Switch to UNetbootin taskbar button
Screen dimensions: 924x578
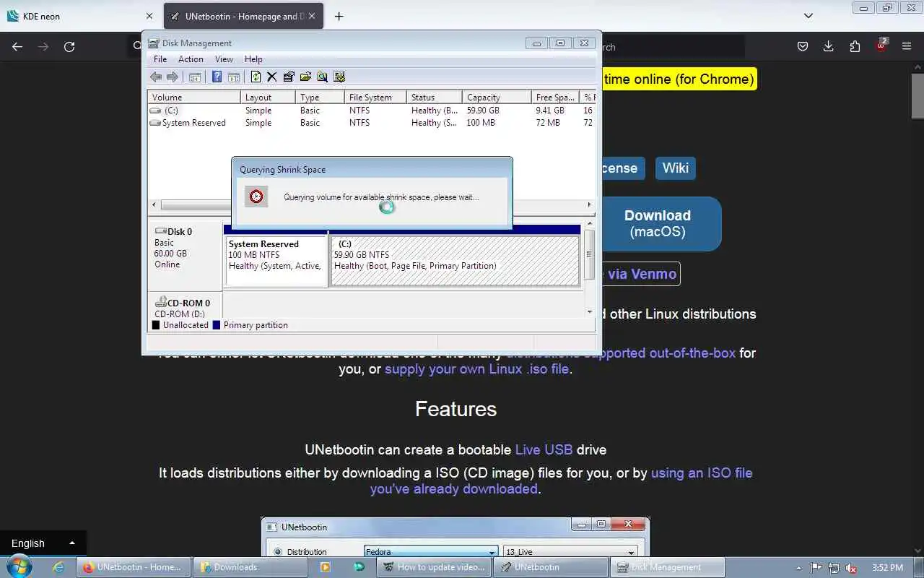click(x=551, y=567)
